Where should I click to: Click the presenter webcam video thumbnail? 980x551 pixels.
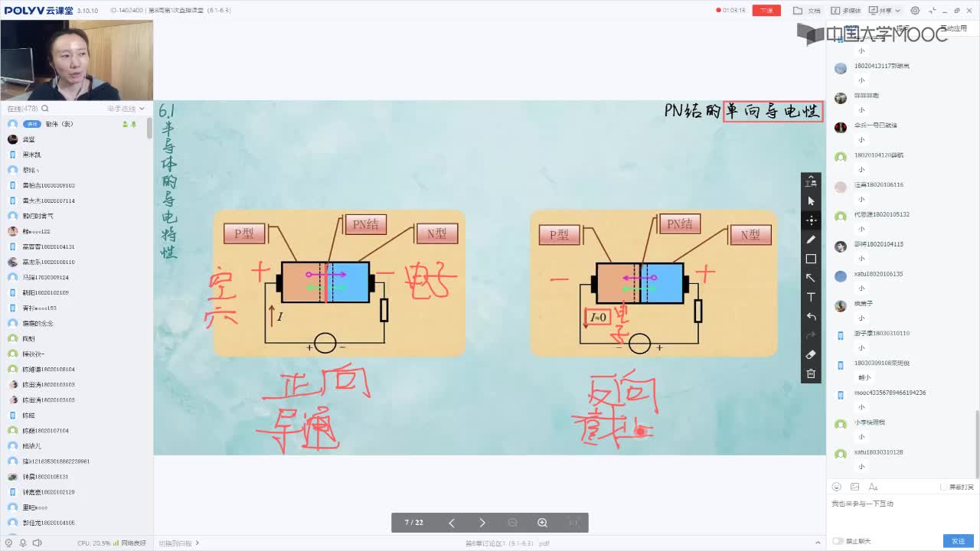tap(77, 60)
